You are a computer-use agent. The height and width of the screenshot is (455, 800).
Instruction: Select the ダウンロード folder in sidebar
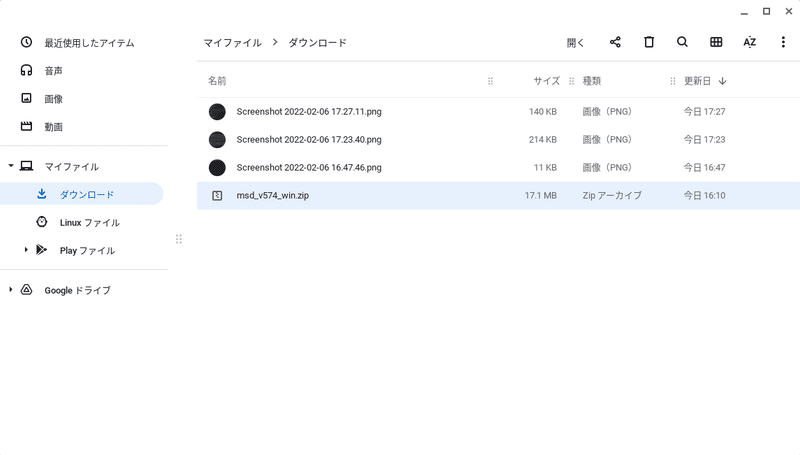pos(82,194)
